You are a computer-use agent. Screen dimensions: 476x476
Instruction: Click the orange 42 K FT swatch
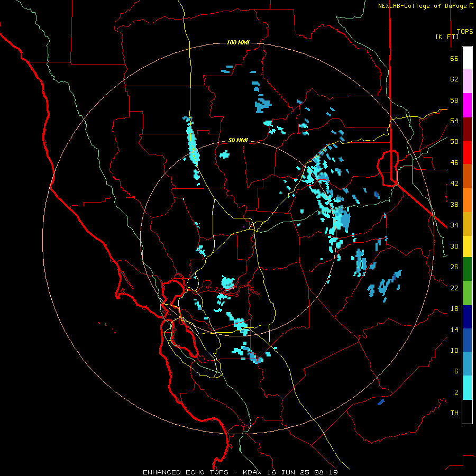[x=467, y=200]
